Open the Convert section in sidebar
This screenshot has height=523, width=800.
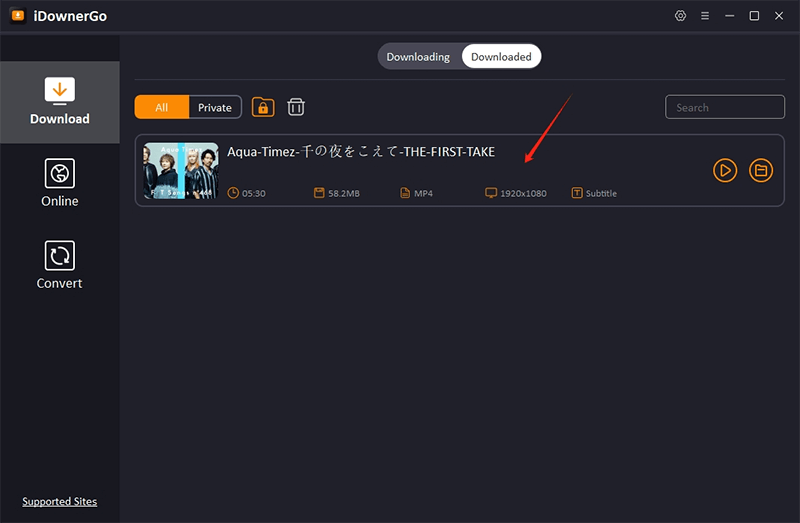[60, 265]
